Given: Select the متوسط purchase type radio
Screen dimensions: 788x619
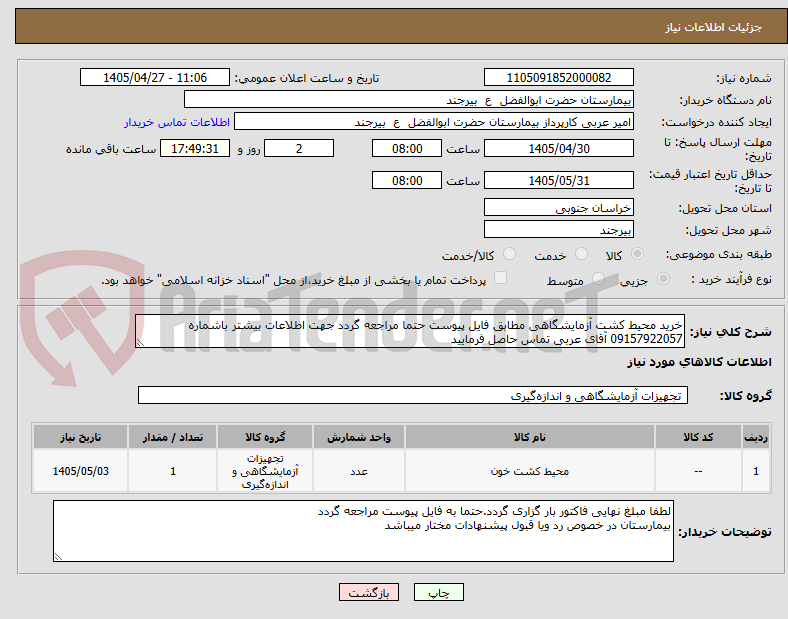Looking at the screenshot, I should click(x=598, y=279).
